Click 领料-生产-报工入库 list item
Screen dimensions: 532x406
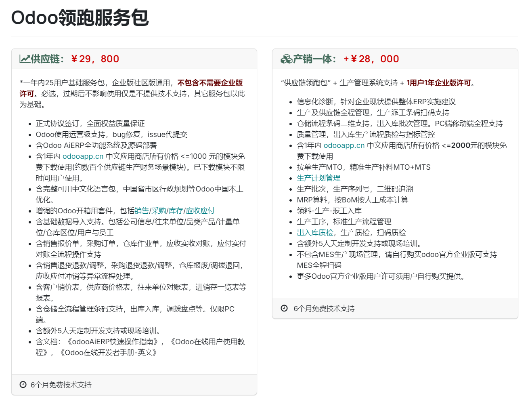(329, 211)
